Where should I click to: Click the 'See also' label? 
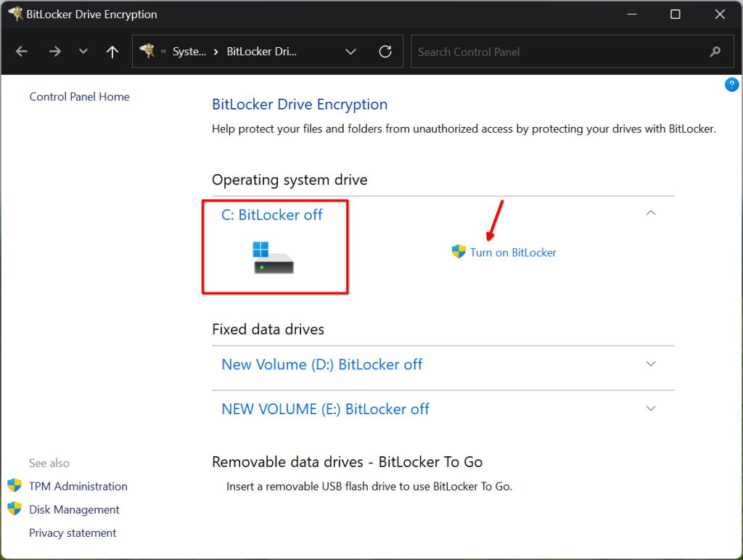[49, 463]
